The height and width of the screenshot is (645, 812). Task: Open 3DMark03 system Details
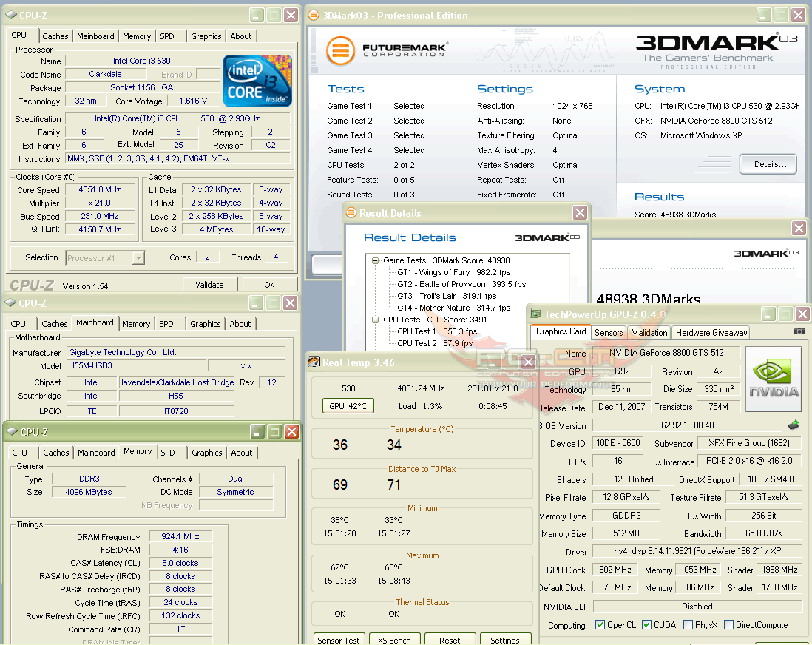coord(769,164)
